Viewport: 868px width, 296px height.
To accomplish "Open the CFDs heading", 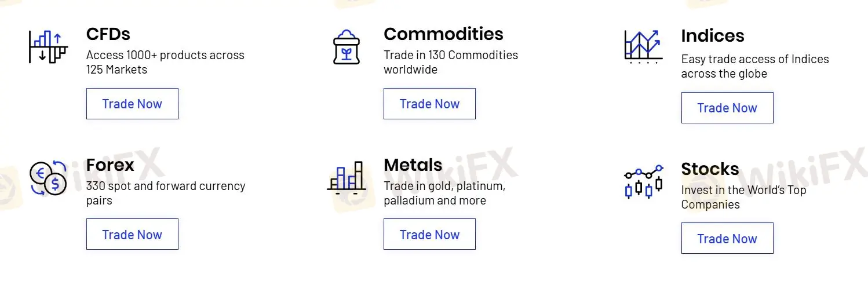I will tap(108, 34).
